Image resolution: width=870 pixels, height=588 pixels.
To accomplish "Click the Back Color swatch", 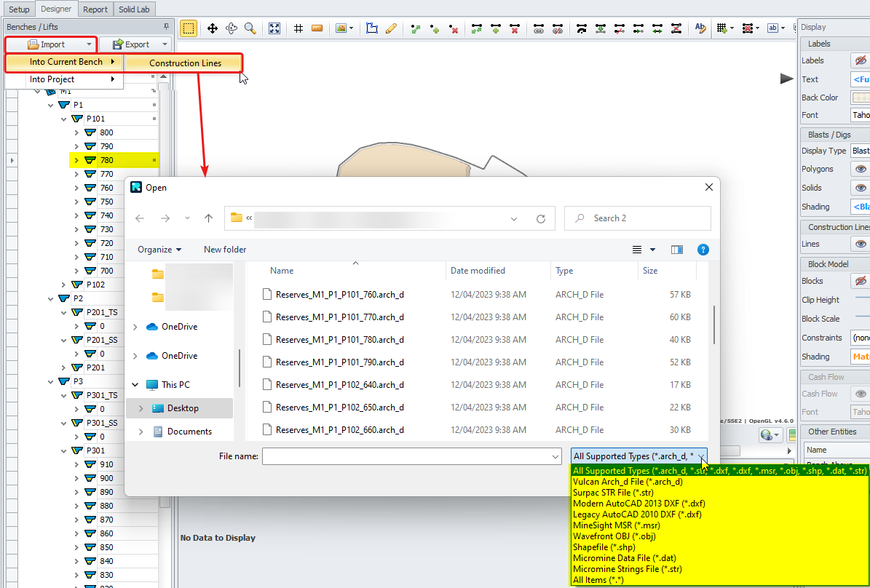I will tap(861, 98).
